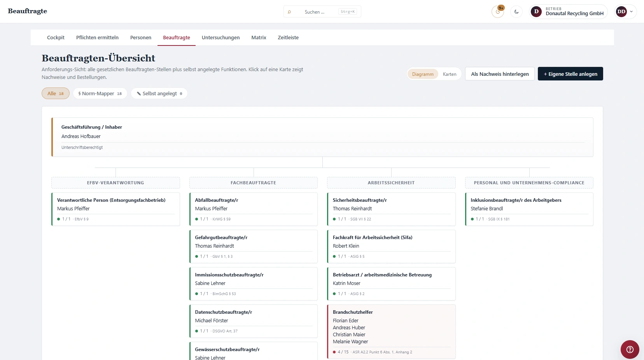Click the 4 / 15 status indicator
This screenshot has height=360, width=644.
pyautogui.click(x=341, y=352)
